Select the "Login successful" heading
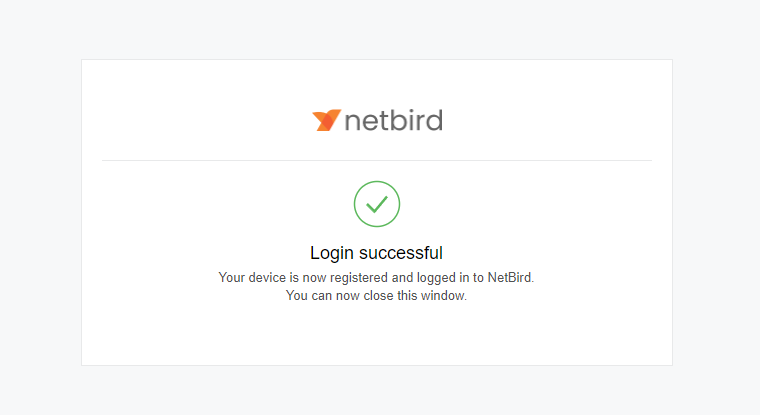760x415 pixels. (x=376, y=252)
